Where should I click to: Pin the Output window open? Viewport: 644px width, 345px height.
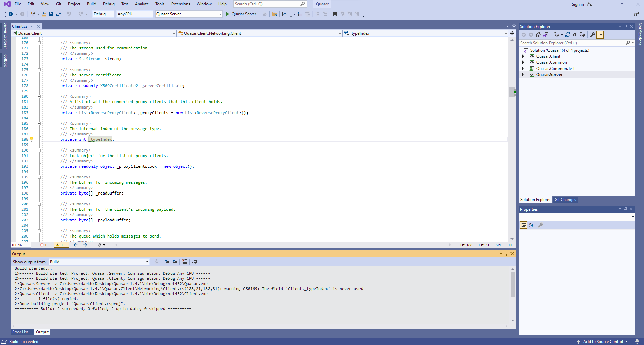tap(507, 254)
